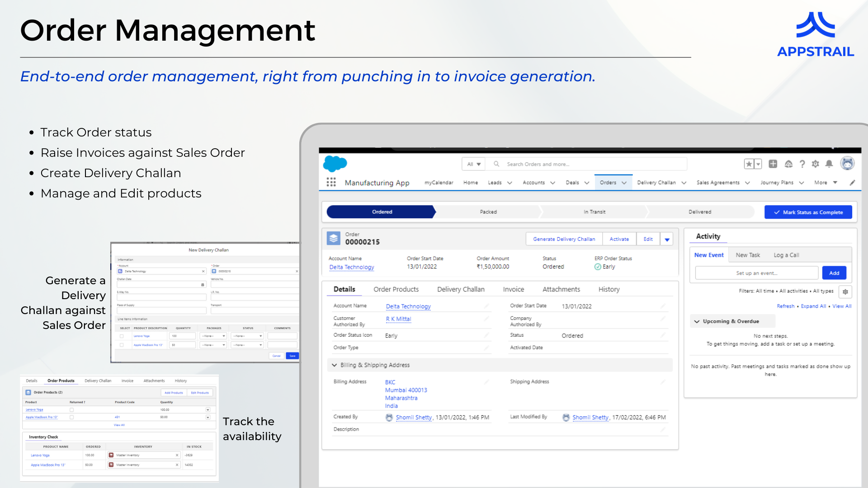Click the Early status check icon
This screenshot has width=868, height=488.
pyautogui.click(x=598, y=267)
